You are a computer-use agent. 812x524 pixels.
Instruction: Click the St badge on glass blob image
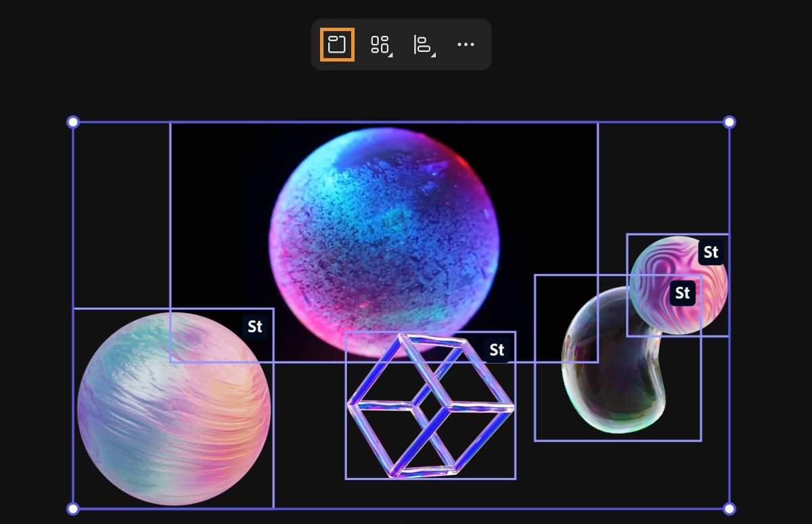click(682, 293)
